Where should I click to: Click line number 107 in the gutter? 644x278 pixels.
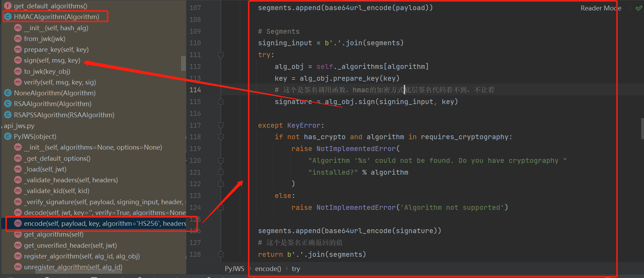coord(195,8)
